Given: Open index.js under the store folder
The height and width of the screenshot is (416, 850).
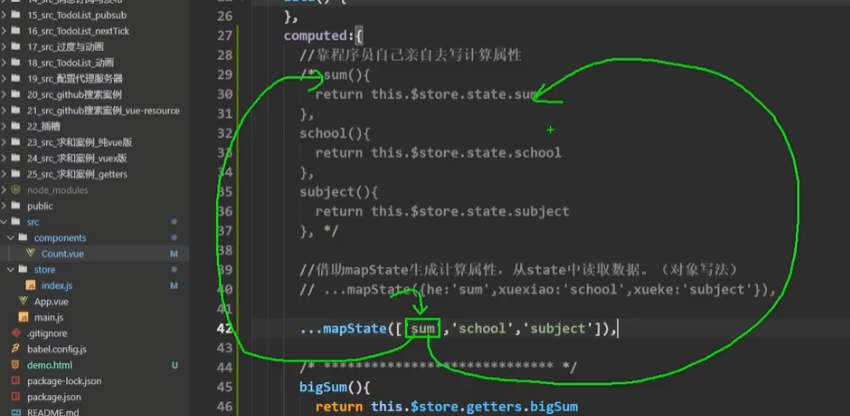Looking at the screenshot, I should [57, 285].
